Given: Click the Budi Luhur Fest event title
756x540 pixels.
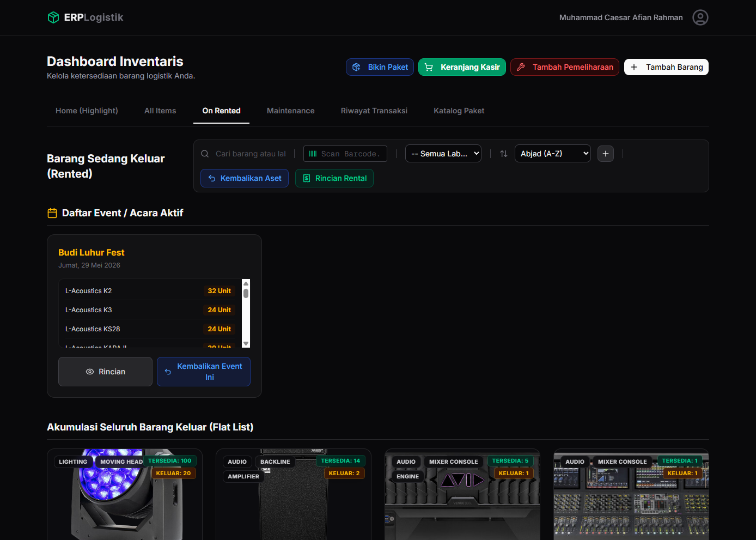Looking at the screenshot, I should pyautogui.click(x=92, y=252).
